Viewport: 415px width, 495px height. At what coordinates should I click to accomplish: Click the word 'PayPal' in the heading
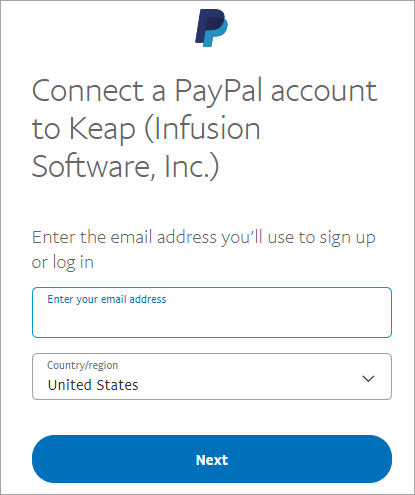pos(219,91)
